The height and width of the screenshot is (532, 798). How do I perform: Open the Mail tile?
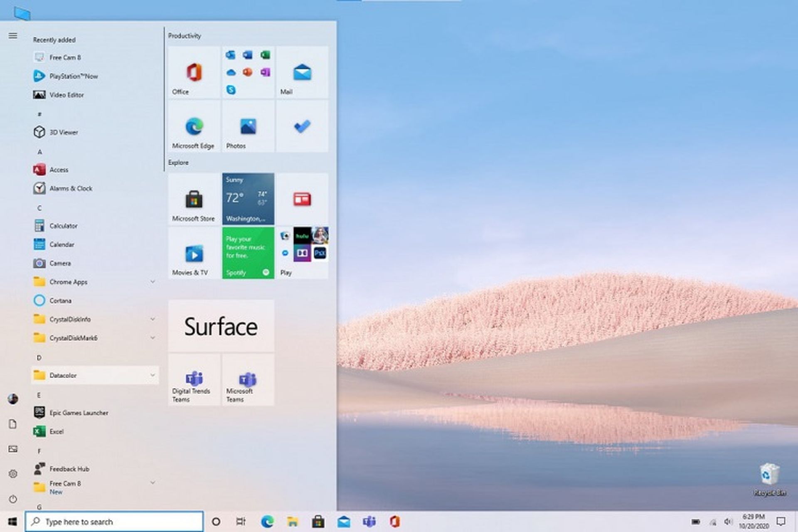click(x=302, y=73)
